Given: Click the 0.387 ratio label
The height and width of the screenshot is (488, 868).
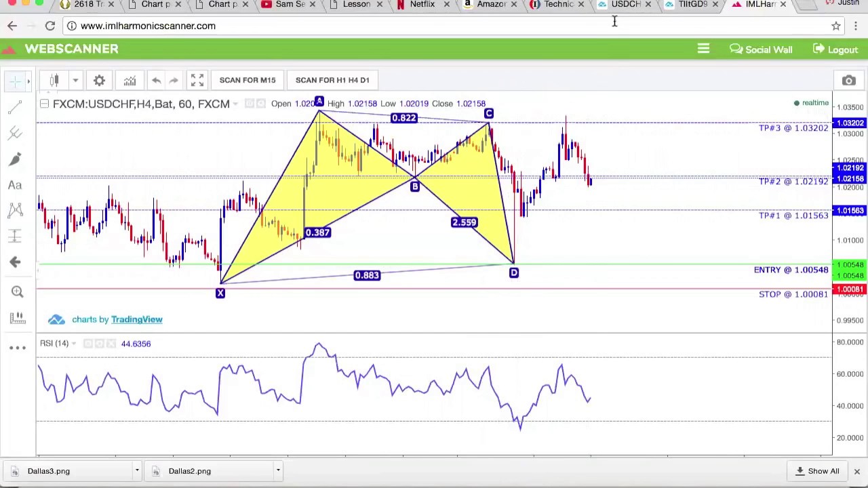Looking at the screenshot, I should click(317, 232).
